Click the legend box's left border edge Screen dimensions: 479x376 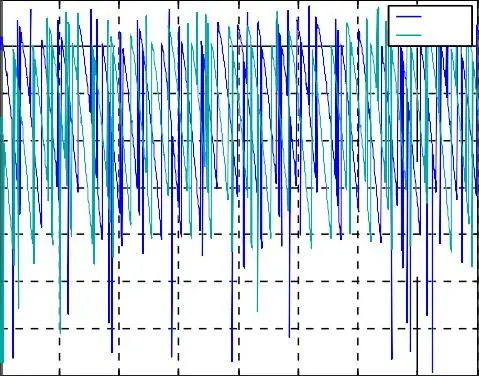pos(389,26)
